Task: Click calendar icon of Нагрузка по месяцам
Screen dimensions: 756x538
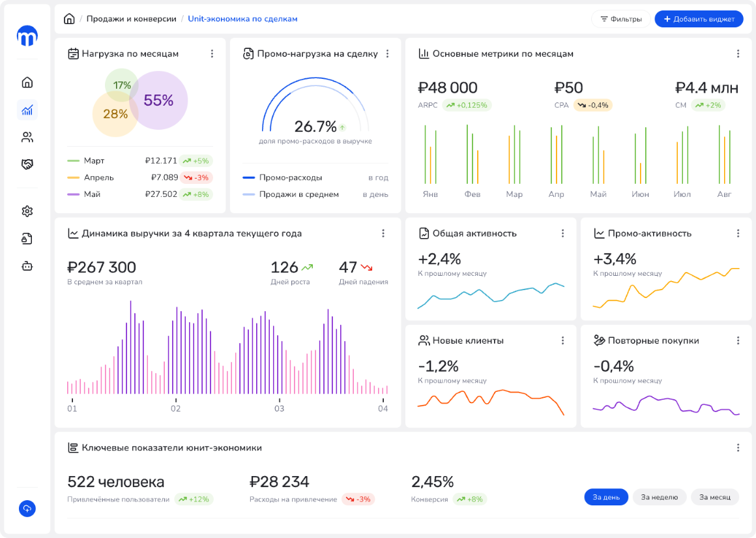Action: click(73, 53)
